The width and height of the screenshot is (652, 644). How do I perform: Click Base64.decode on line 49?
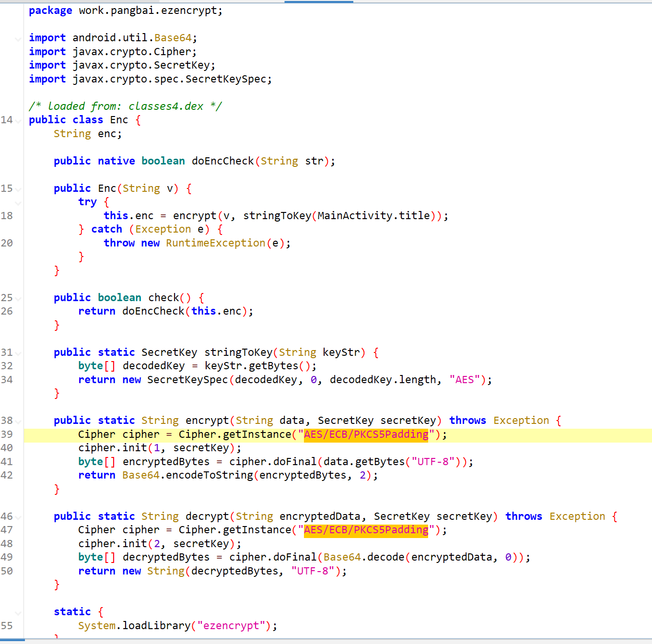pyautogui.click(x=364, y=557)
